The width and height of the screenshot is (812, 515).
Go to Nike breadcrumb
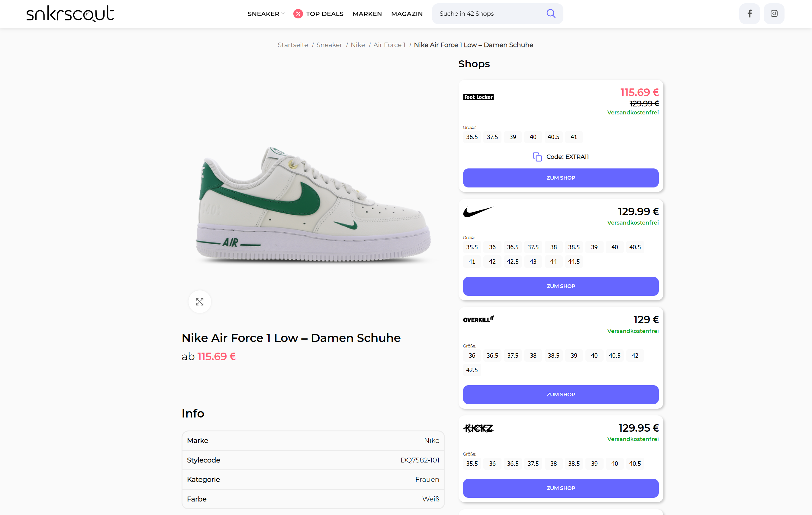click(358, 45)
